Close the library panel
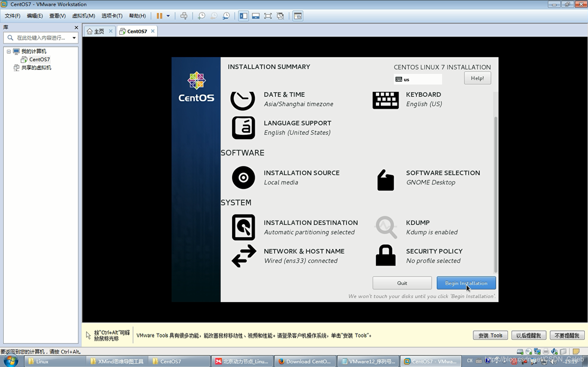This screenshot has height=367, width=588. pos(76,27)
